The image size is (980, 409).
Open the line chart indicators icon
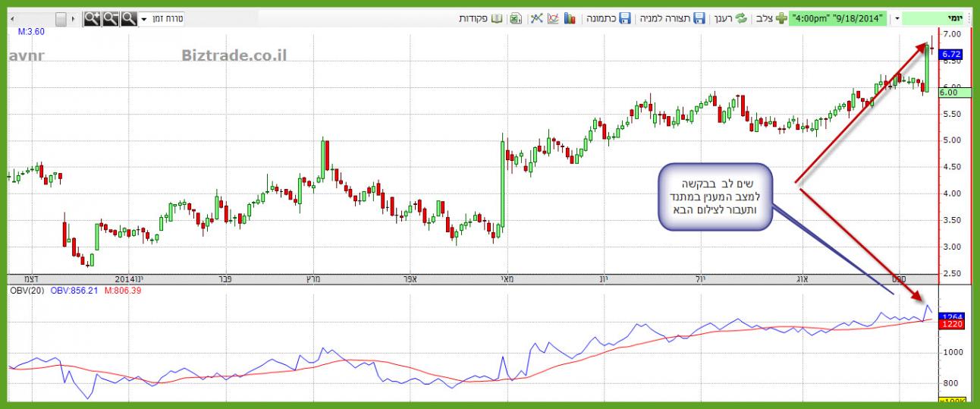[553, 18]
